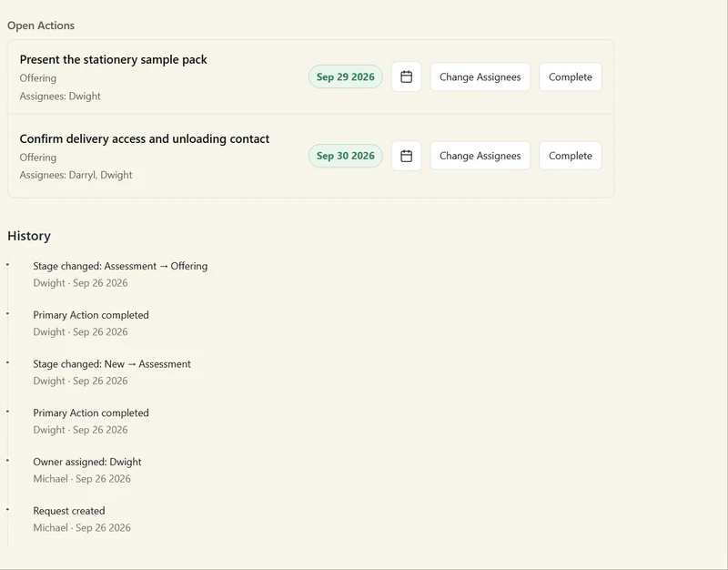Complete the stationery sample pack action
The width and height of the screenshot is (728, 570).
tap(571, 76)
